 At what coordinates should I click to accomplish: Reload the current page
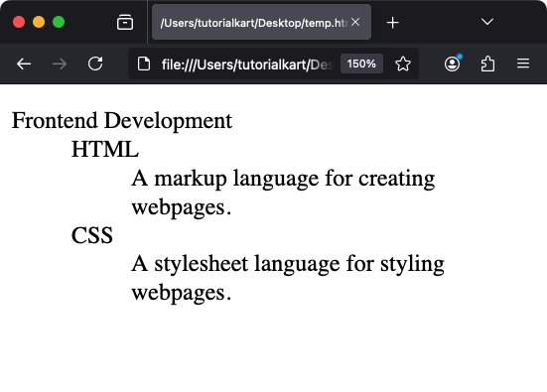click(95, 64)
